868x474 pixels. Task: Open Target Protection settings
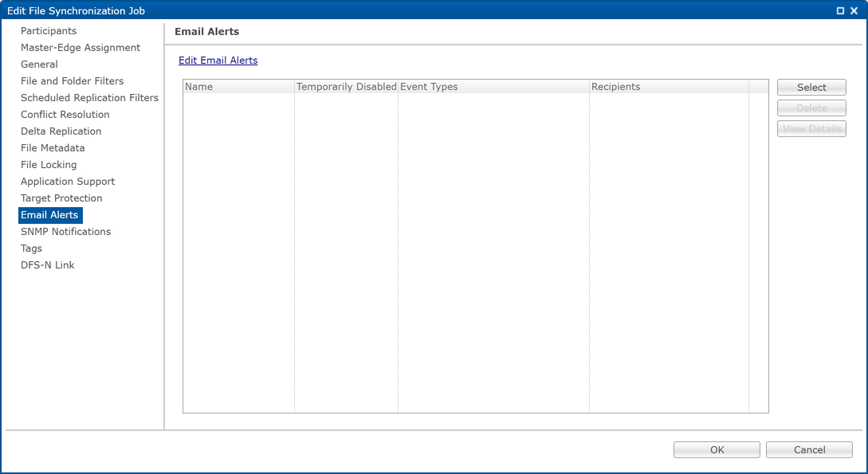61,198
